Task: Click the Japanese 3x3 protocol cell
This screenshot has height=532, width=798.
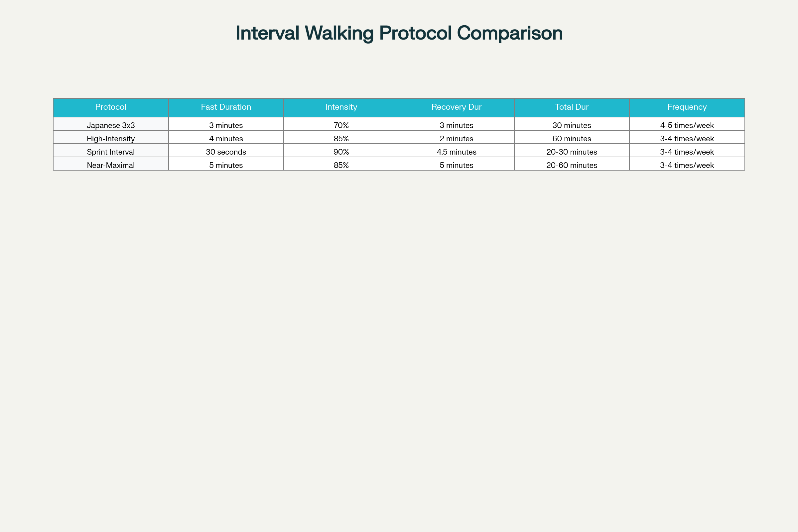Action: coord(111,125)
